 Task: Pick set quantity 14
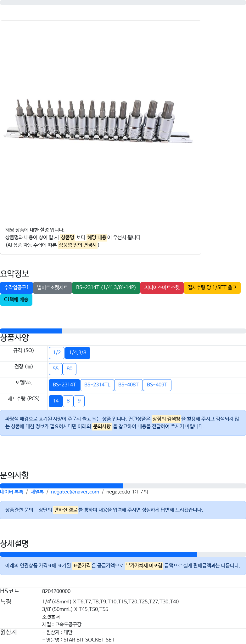(x=56, y=401)
